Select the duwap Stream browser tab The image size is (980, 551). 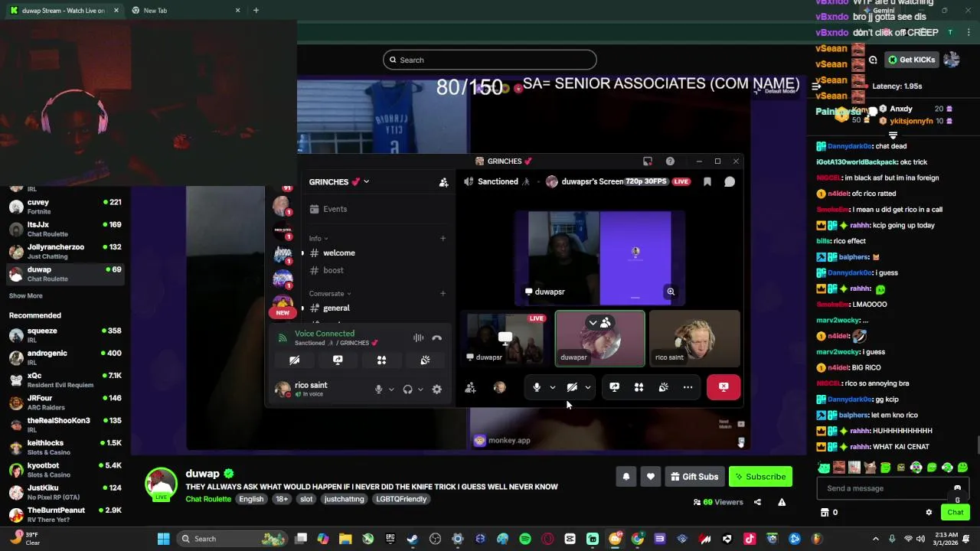(64, 11)
